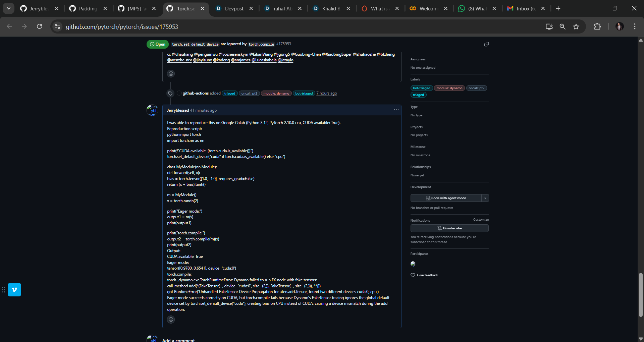This screenshot has width=644, height=342.
Task: Select sidebar 'module: dynamo' label
Action: pyautogui.click(x=449, y=88)
